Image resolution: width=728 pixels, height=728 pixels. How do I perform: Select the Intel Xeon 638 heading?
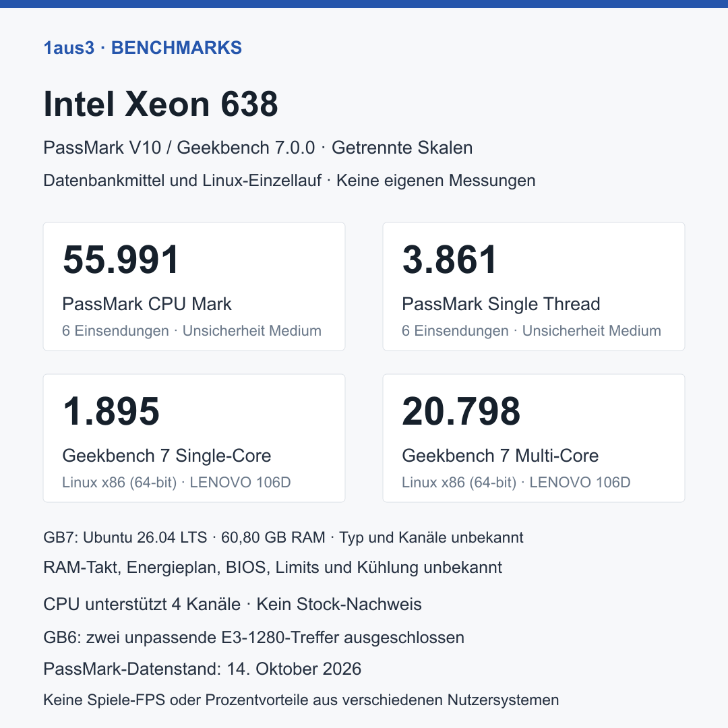[160, 104]
